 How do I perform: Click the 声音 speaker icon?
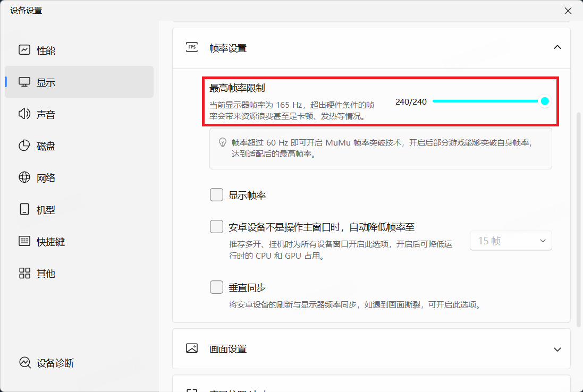(x=24, y=114)
